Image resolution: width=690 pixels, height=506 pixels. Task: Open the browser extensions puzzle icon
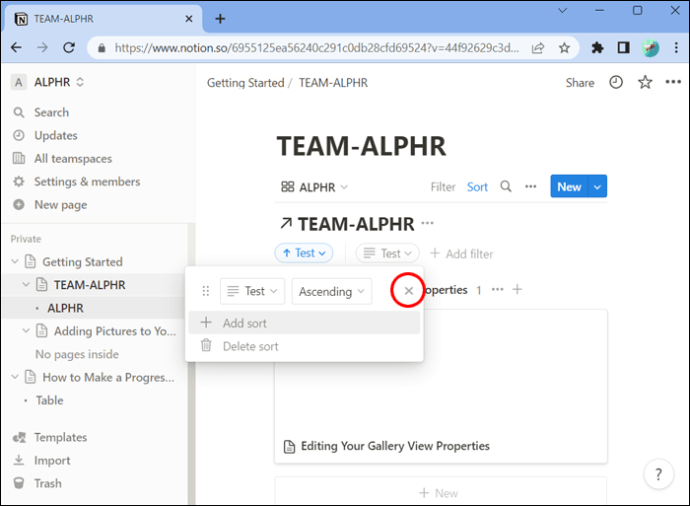click(x=597, y=48)
